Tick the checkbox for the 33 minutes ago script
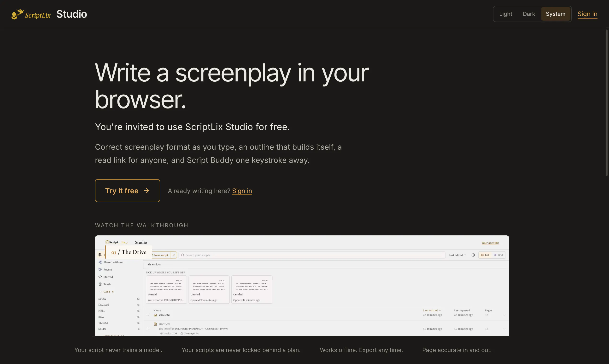 (x=147, y=314)
